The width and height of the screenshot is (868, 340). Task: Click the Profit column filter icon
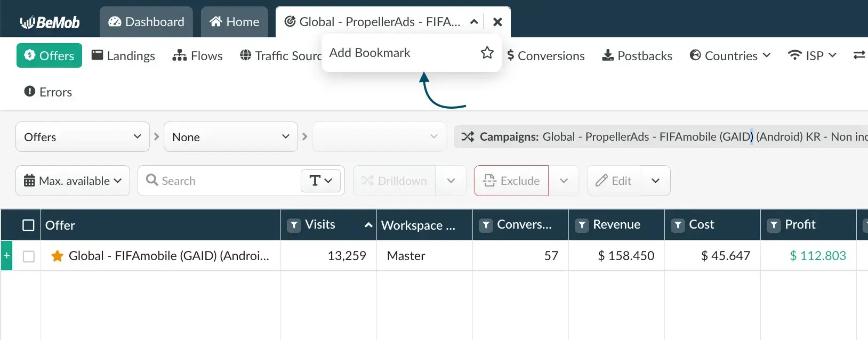tap(774, 225)
